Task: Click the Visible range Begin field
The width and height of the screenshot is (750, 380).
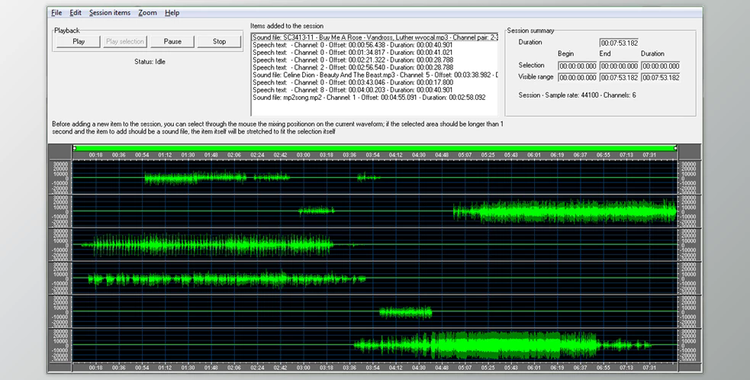Action: 577,78
